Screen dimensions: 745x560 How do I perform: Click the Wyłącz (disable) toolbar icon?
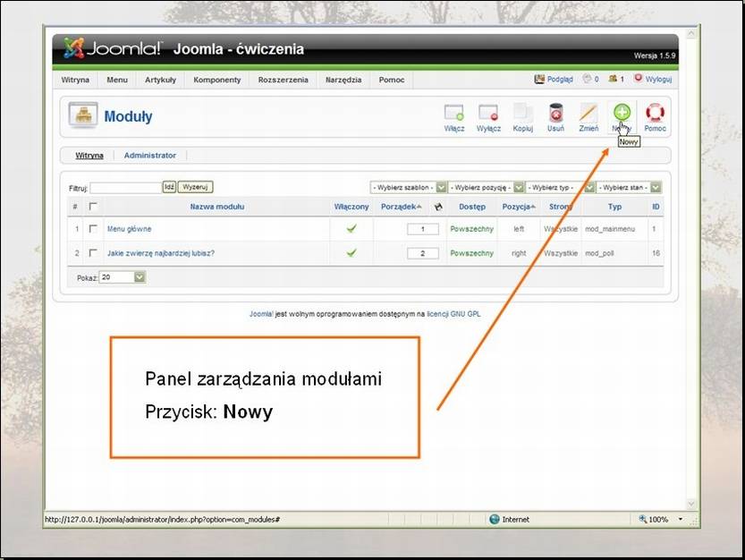(x=488, y=113)
